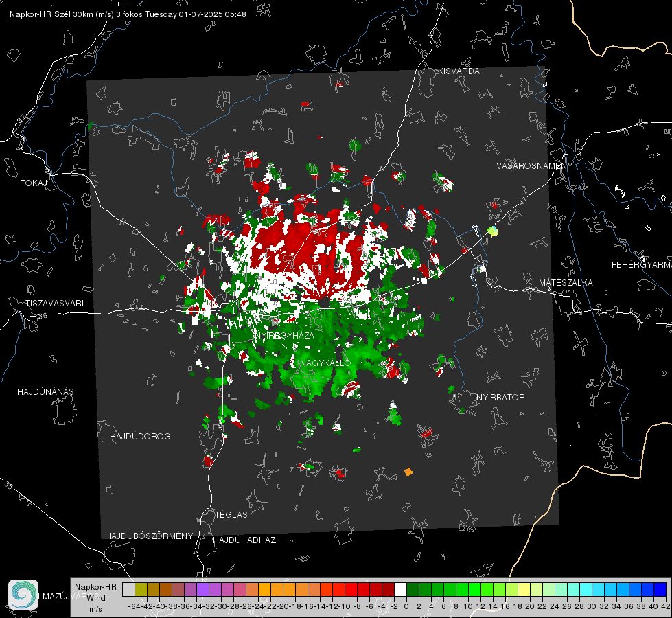Click the HAJDÚNÁNÁS label
The width and height of the screenshot is (672, 618).
coord(45,392)
